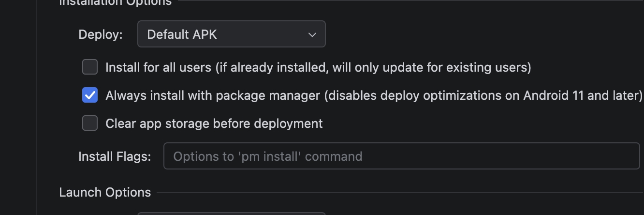The width and height of the screenshot is (644, 215).
Task: Click the chevron arrow on the Deploy combo box
Action: [312, 34]
